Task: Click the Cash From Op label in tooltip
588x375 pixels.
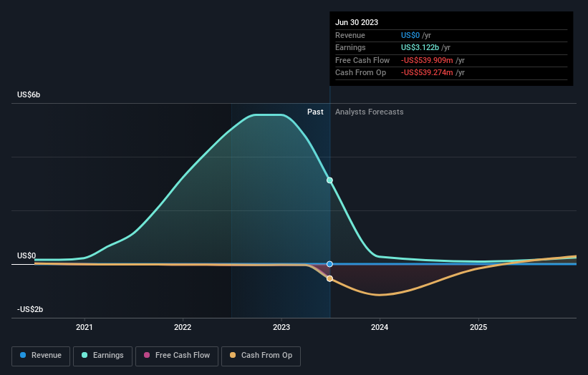Action: [x=360, y=73]
